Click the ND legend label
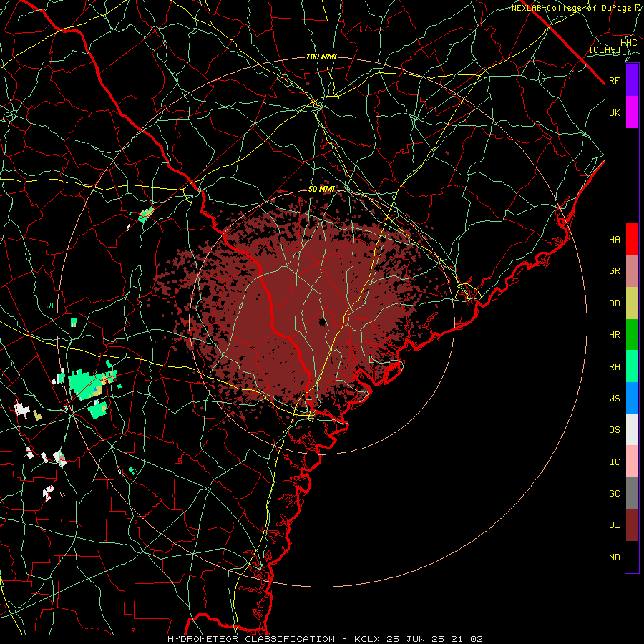Screen dimensions: 644x644 [x=614, y=557]
